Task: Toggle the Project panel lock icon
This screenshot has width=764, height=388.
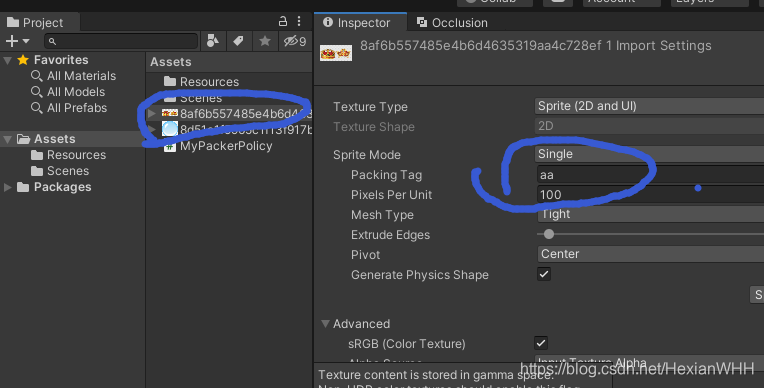Action: point(283,21)
